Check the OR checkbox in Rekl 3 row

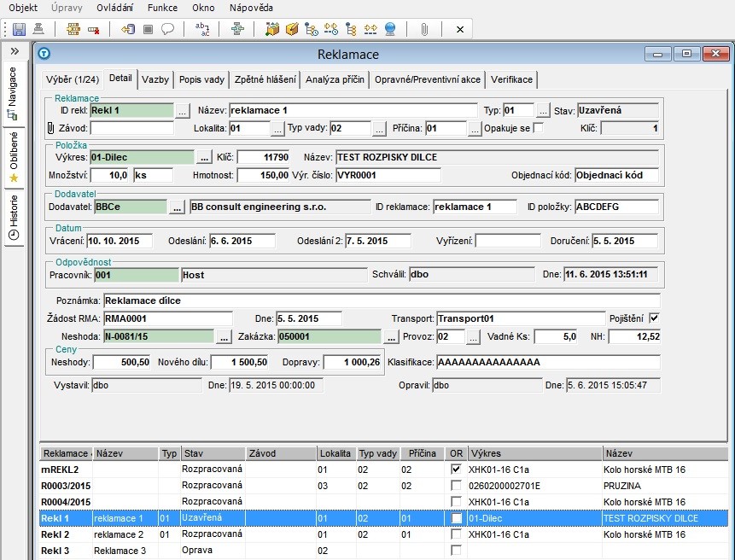point(456,550)
